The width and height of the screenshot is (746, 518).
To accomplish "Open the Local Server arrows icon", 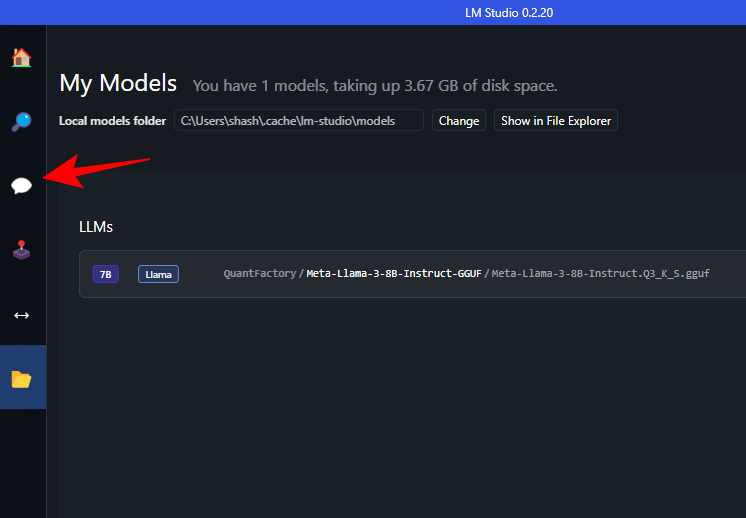I will pos(21,315).
